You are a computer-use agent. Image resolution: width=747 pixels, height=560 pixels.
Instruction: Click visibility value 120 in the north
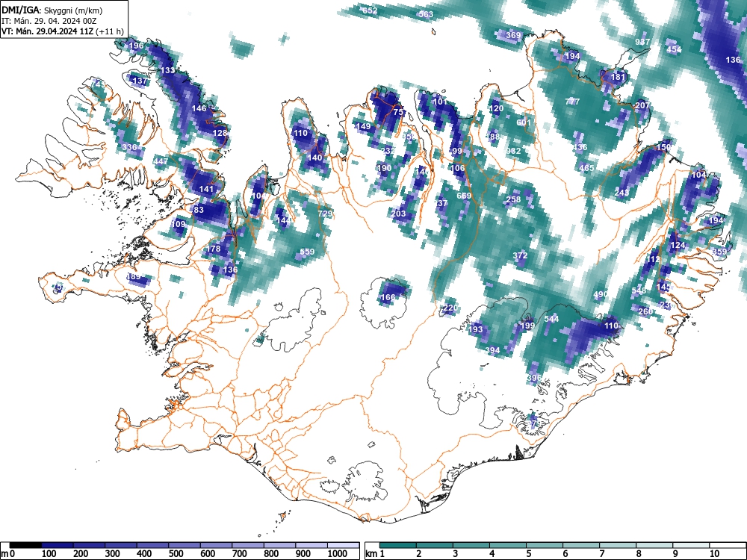pyautogui.click(x=496, y=108)
